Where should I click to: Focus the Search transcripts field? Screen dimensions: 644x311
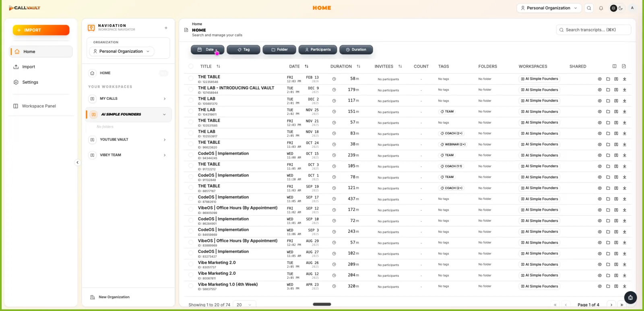tap(594, 30)
